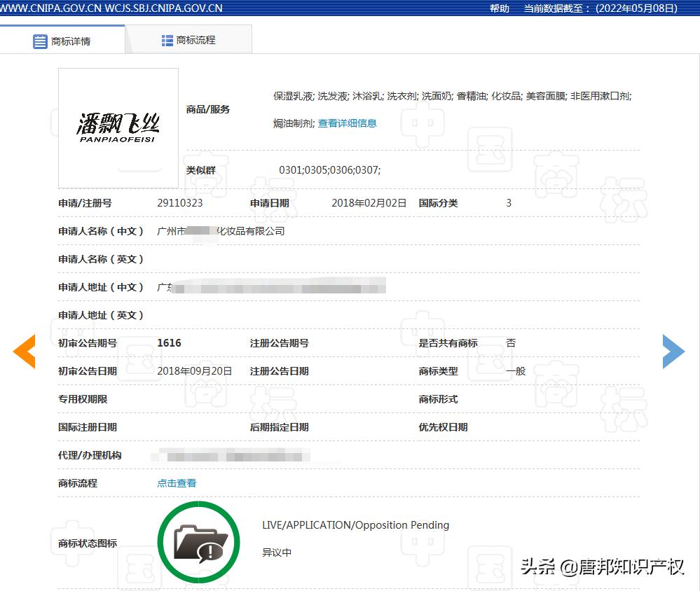Click the open-folder trademark status icon
Viewport: 700px width, 591px height.
(x=199, y=542)
